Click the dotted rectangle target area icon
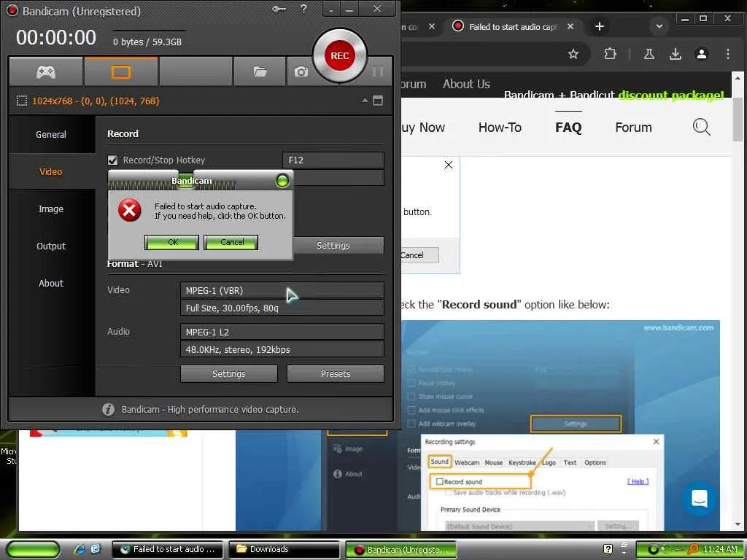 point(21,101)
